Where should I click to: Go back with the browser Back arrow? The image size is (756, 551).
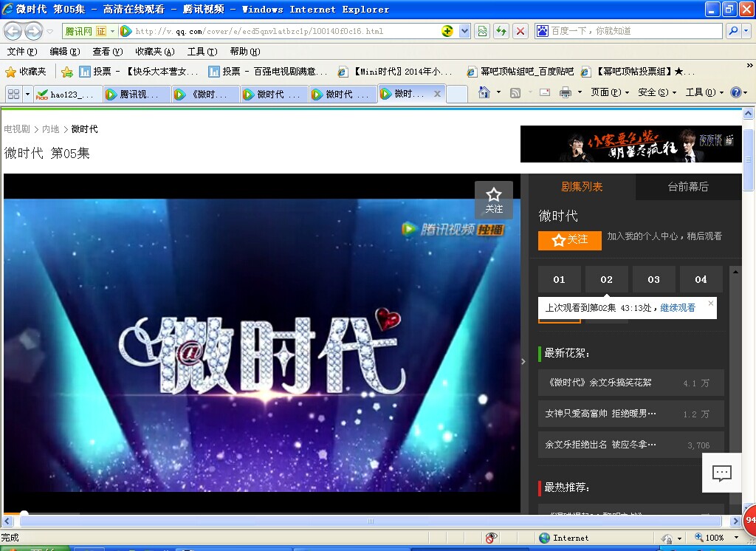point(13,31)
